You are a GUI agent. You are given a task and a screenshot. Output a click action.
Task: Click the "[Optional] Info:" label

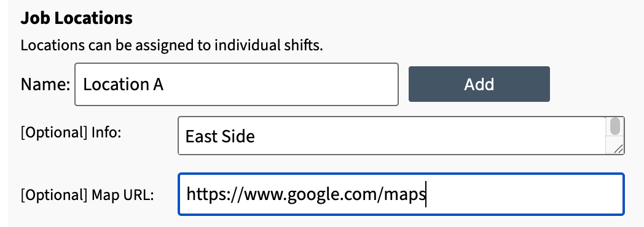[x=71, y=133]
